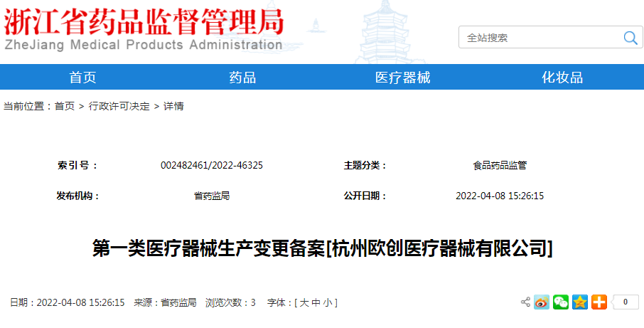Share article to Sina Weibo
The image size is (644, 328).
tap(542, 302)
